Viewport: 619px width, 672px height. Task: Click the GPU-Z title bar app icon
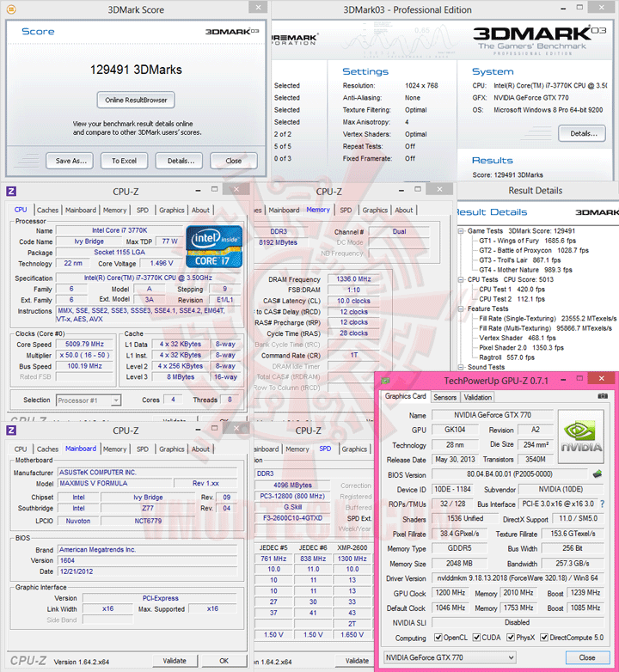tap(385, 380)
